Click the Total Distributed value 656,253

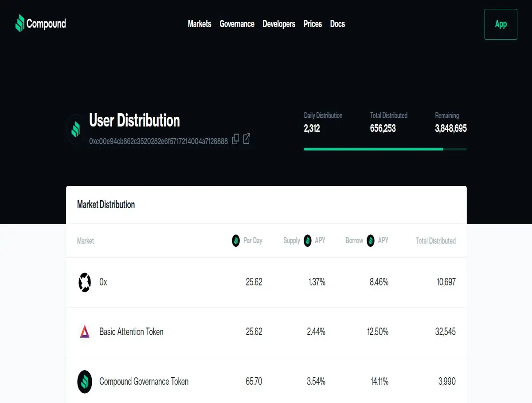[383, 129]
